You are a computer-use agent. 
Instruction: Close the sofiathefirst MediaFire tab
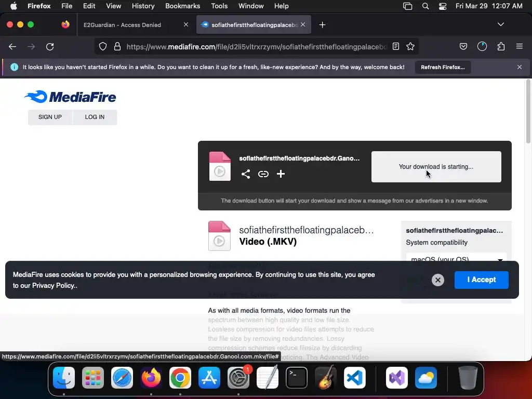coord(303,24)
